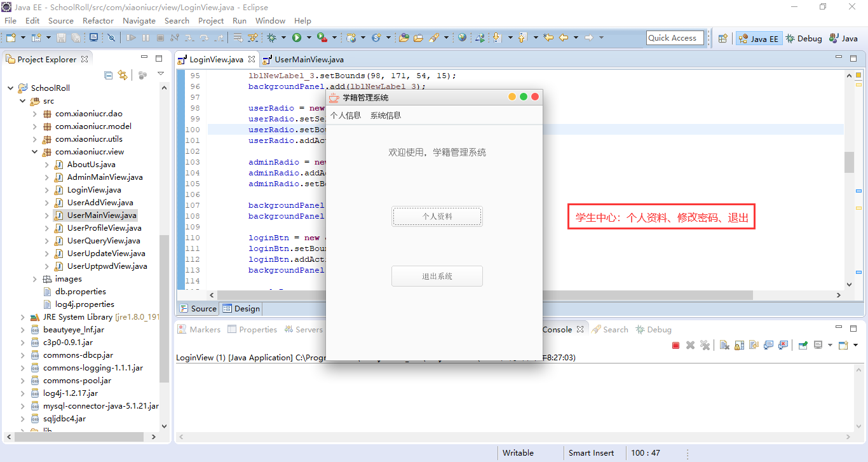This screenshot has width=868, height=462.
Task: Click the editor vertical scrollbar thumb
Action: click(x=849, y=162)
